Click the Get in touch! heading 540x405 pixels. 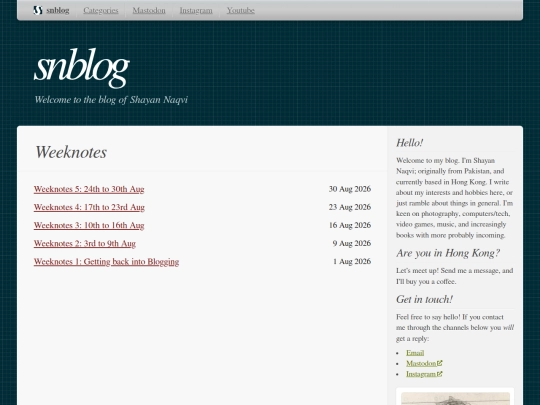tap(424, 299)
